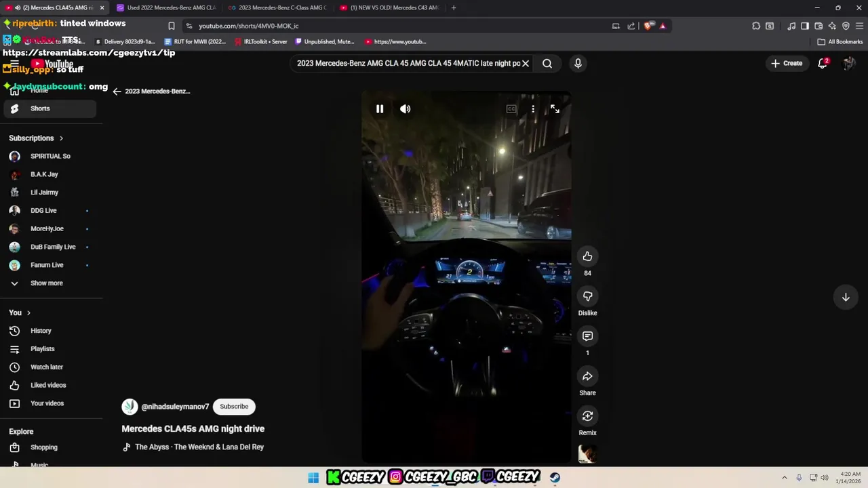868x488 pixels.
Task: Open DuB Family Live channel
Action: tap(50, 247)
